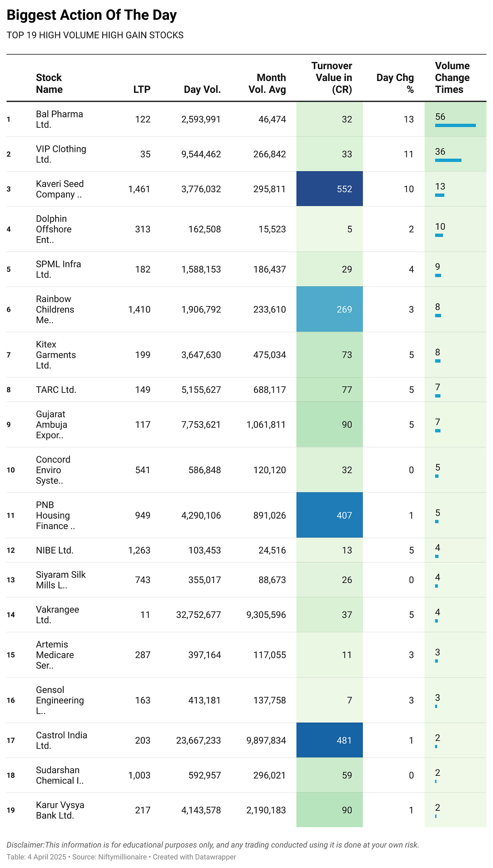The width and height of the screenshot is (493, 868).
Task: Select the SPML Infra Ltd. stock name
Action: (58, 269)
